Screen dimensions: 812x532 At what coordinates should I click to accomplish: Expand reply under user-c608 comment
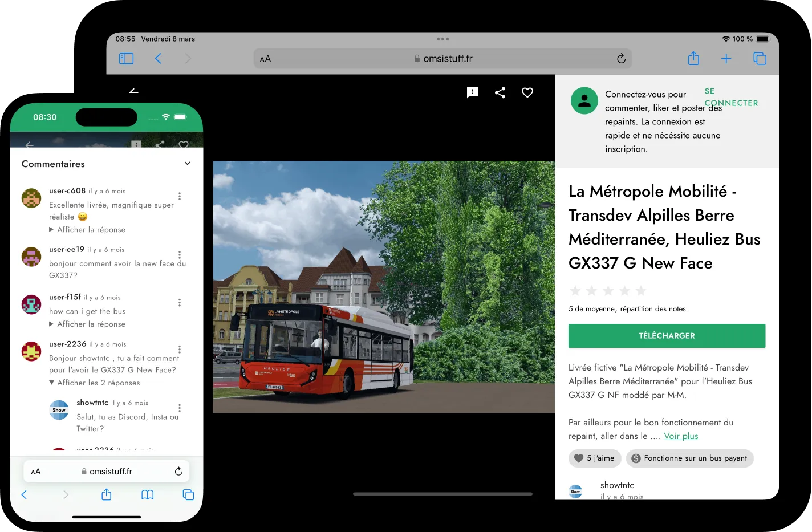87,230
